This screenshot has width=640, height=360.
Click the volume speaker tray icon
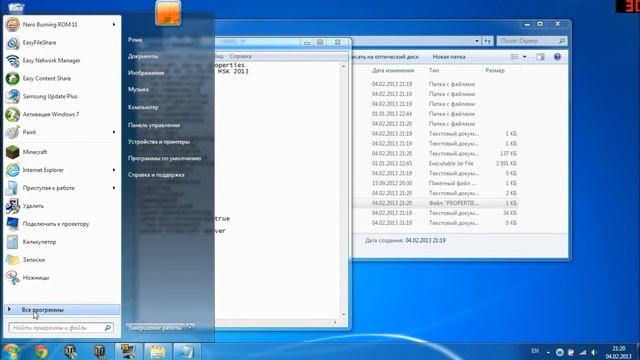[594, 352]
